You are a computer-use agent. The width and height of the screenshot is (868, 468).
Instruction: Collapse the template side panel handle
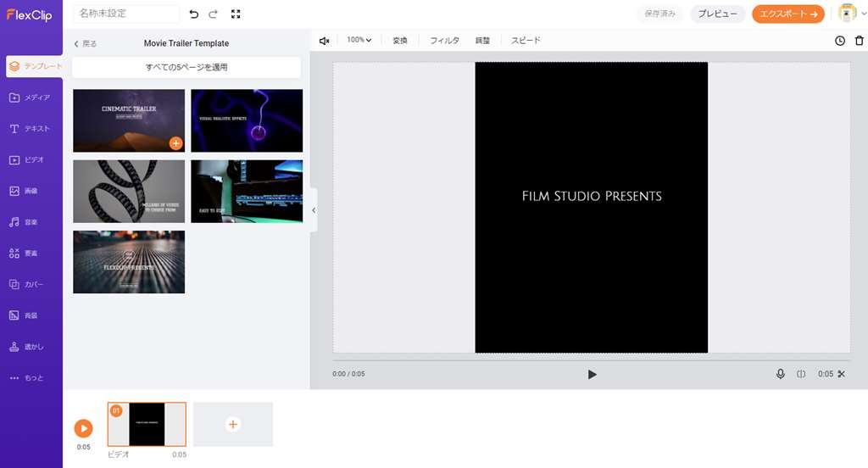point(314,210)
